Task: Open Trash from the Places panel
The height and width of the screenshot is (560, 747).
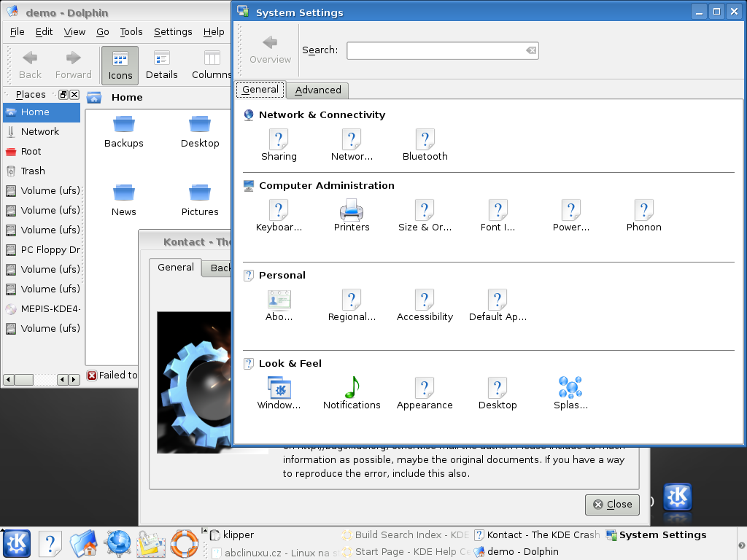Action: click(x=42, y=171)
